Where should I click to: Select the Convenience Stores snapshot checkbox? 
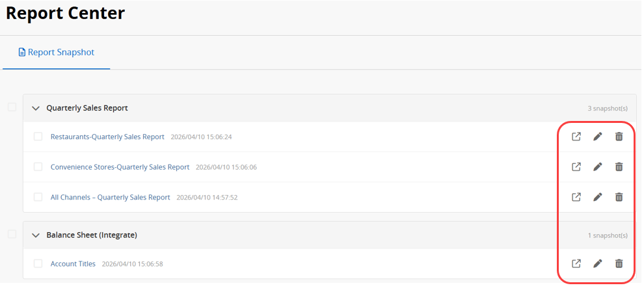click(38, 167)
